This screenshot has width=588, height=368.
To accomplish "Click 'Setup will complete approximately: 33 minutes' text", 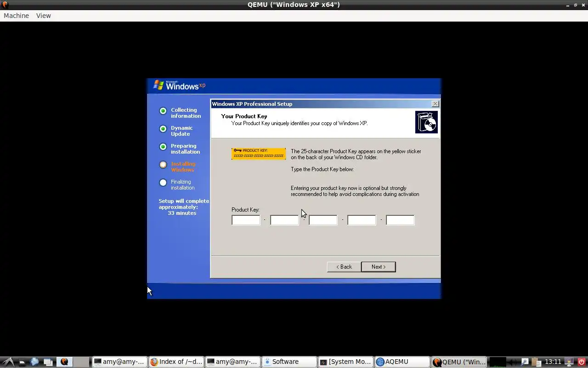I will click(183, 207).
